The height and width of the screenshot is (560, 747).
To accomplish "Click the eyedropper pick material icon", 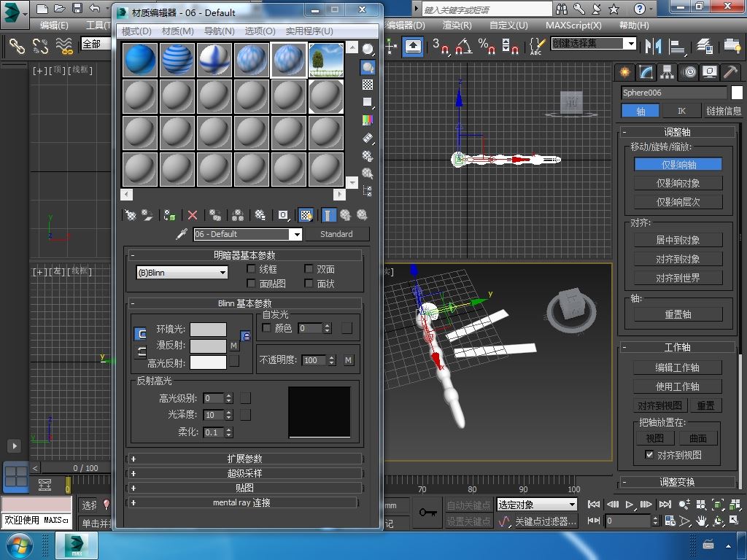I will tap(182, 234).
